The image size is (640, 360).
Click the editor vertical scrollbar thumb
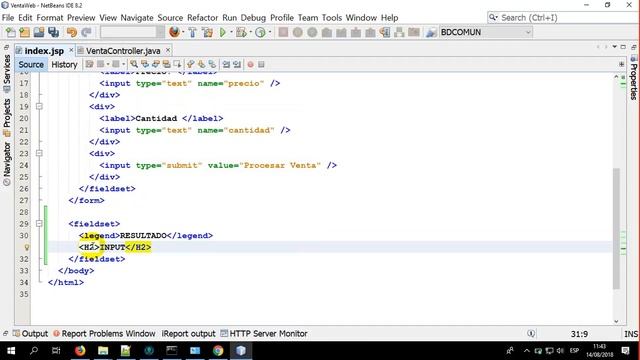coord(616,229)
